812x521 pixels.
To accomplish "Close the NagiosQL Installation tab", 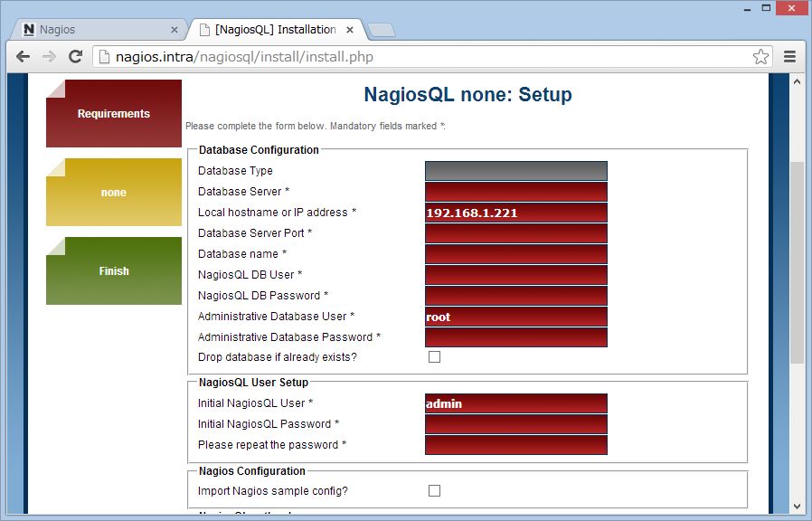I will tap(350, 30).
